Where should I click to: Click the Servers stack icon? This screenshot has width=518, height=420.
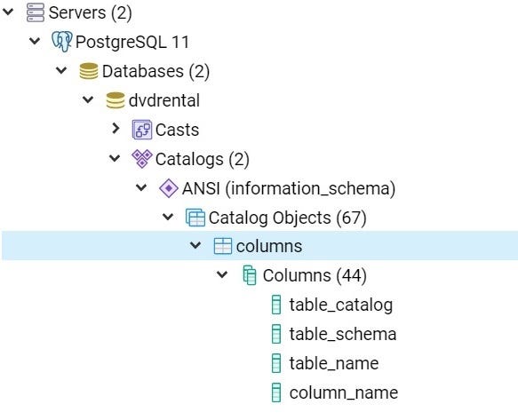pyautogui.click(x=35, y=12)
